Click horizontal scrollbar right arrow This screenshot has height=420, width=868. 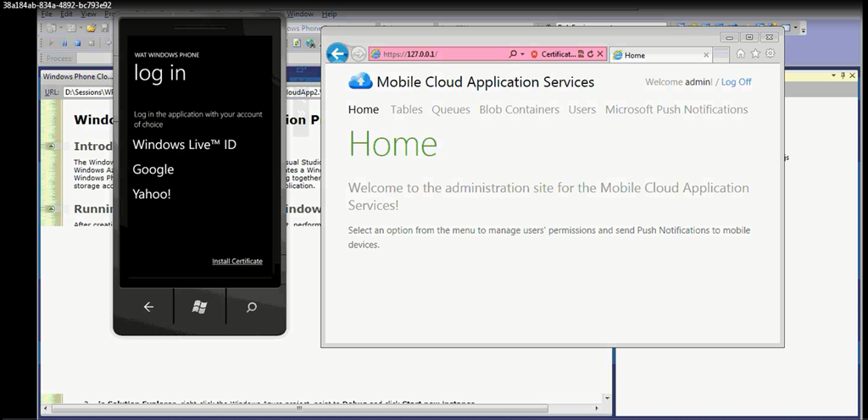click(x=596, y=408)
